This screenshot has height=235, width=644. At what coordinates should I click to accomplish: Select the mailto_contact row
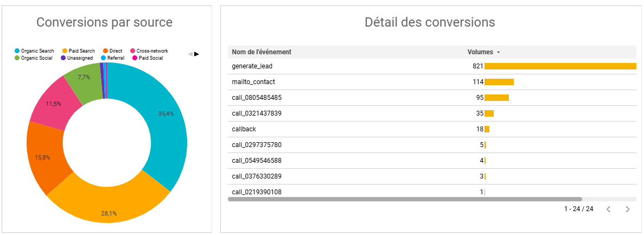point(432,82)
